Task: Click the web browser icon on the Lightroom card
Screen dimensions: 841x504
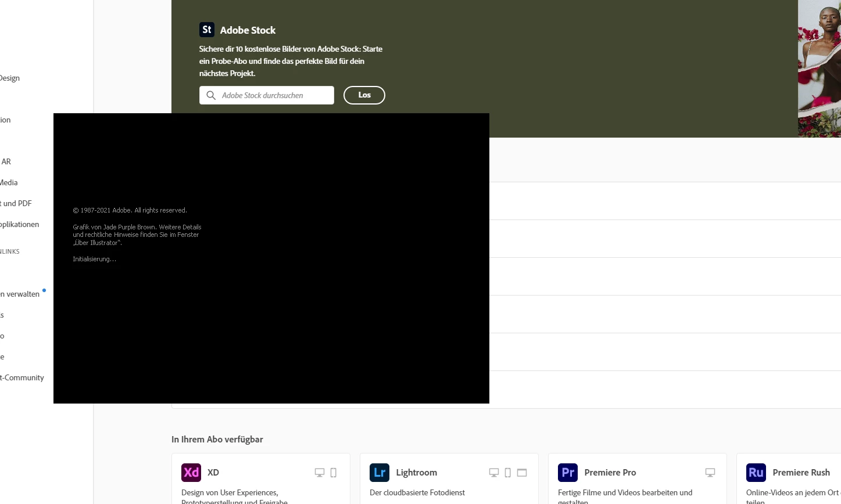Action: click(522, 473)
